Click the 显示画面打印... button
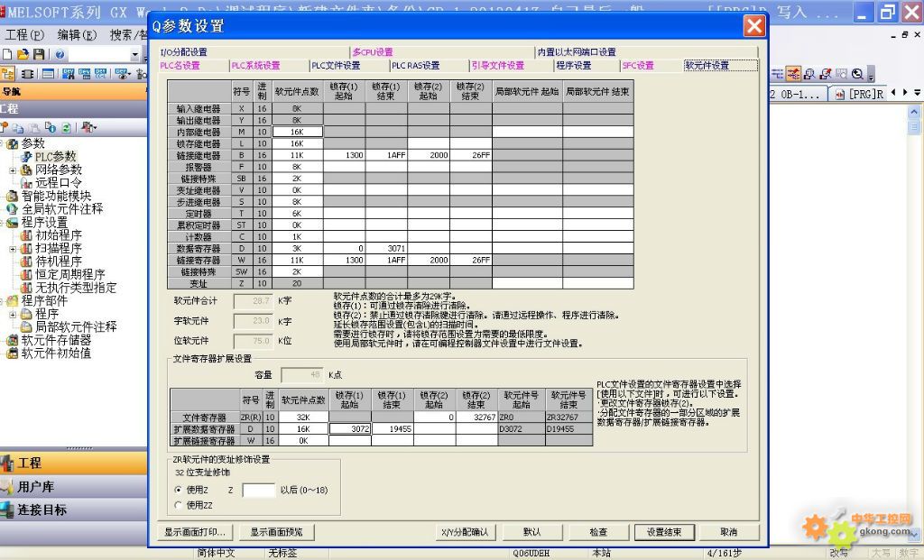The height and width of the screenshot is (560, 924). [x=195, y=532]
